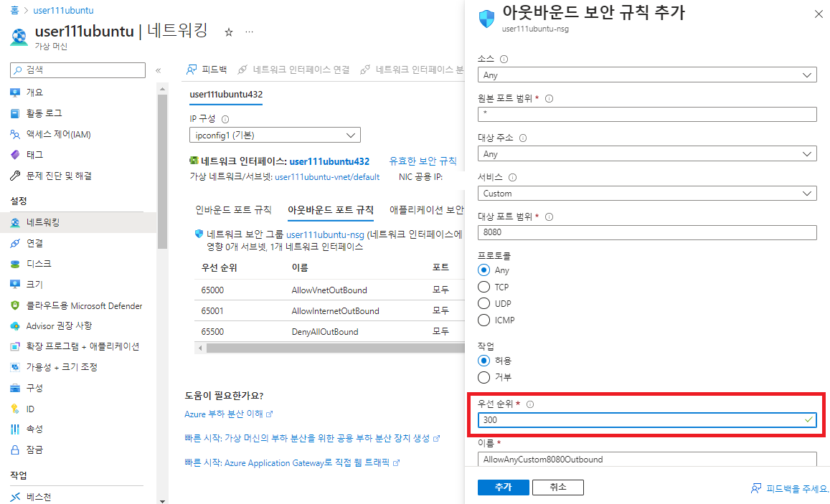
Task: Select UDP protocol radio button
Action: (484, 303)
